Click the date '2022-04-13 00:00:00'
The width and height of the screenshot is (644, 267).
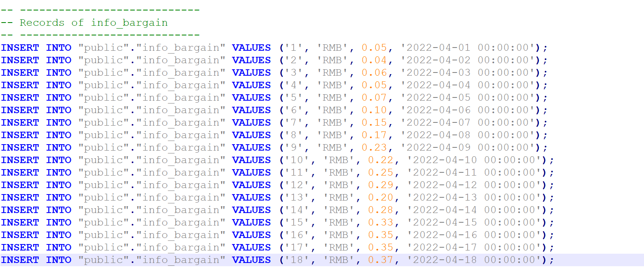[475, 197]
